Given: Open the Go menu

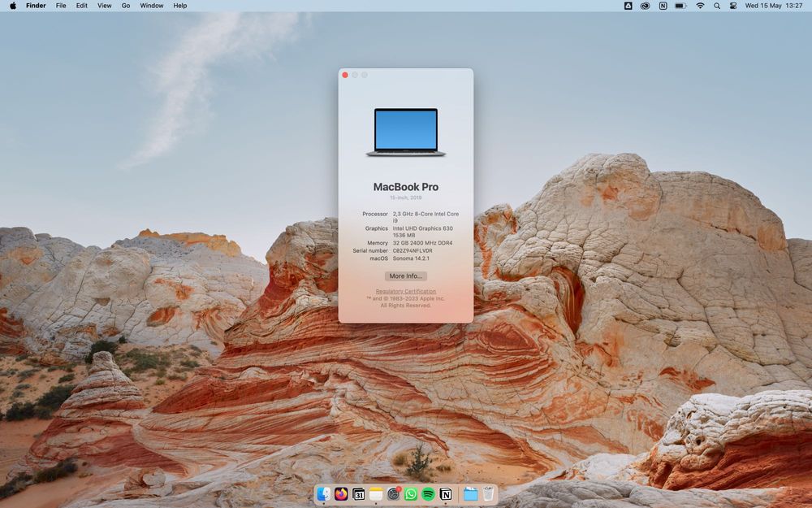Looking at the screenshot, I should (126, 6).
